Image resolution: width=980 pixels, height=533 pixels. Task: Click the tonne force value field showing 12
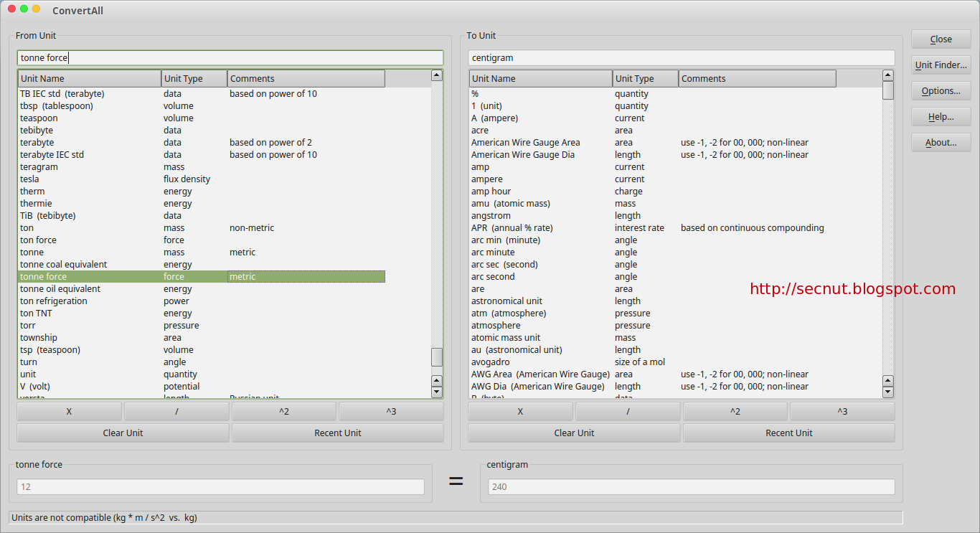[220, 486]
